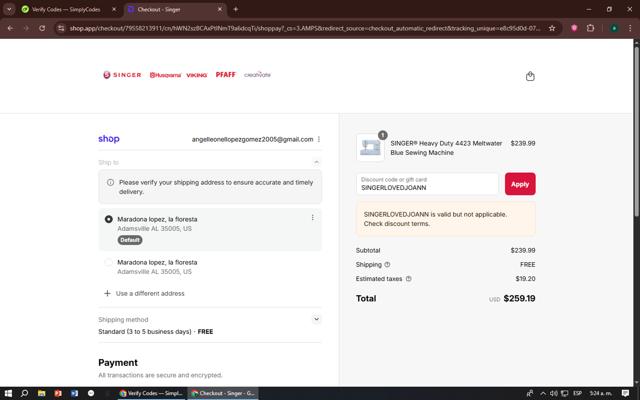Click the page vertical scrollbar
640x400 pixels.
coord(636,131)
